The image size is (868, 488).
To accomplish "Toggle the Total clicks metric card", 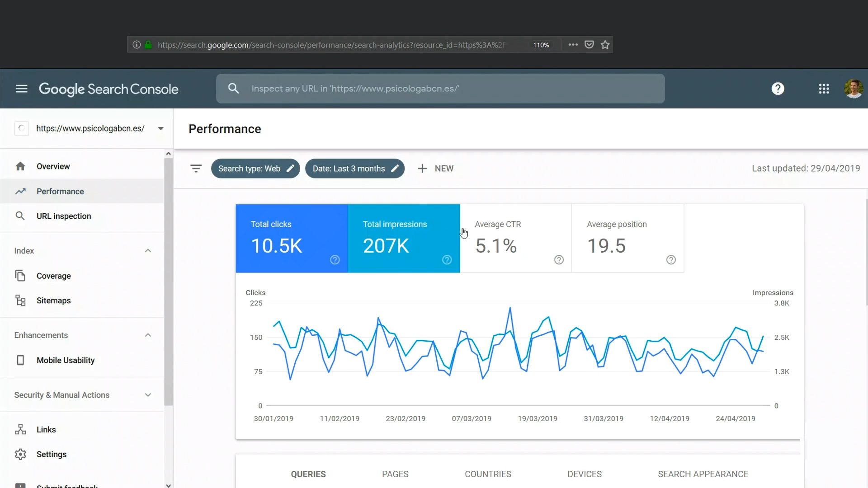I will (292, 238).
